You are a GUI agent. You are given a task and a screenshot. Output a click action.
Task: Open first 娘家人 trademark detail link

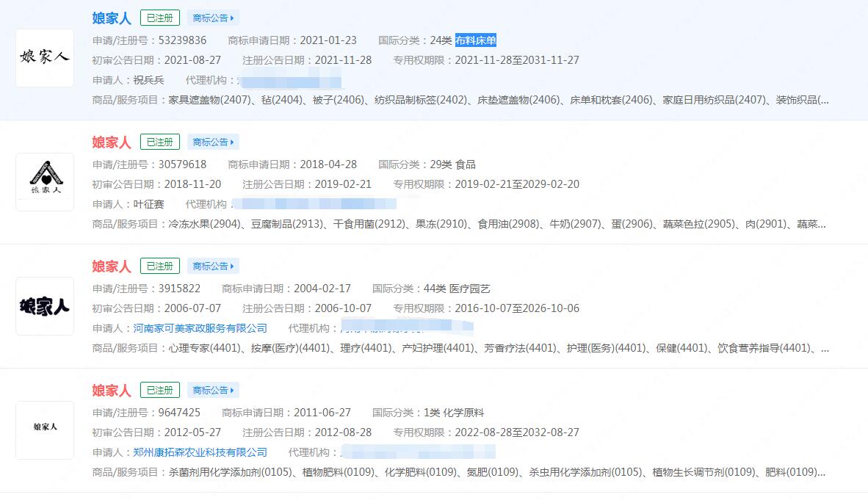110,17
